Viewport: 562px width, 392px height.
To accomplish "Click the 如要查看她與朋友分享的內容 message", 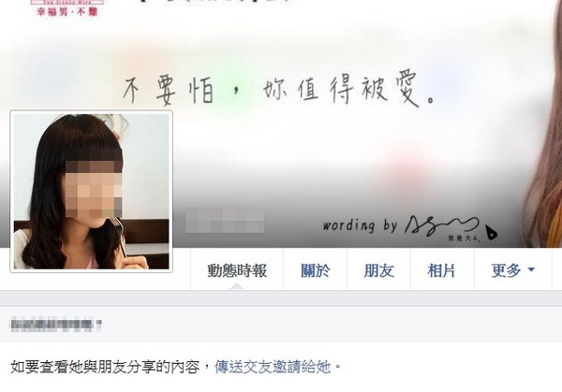I will (x=105, y=367).
